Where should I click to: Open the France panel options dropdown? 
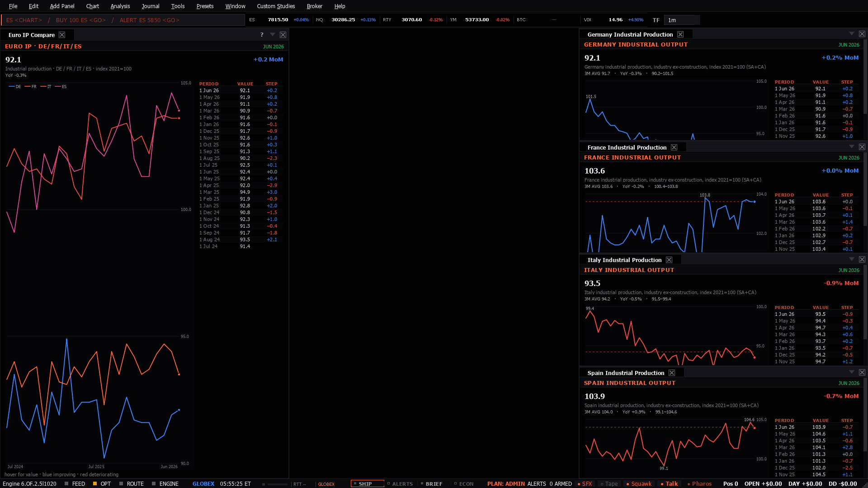point(852,146)
